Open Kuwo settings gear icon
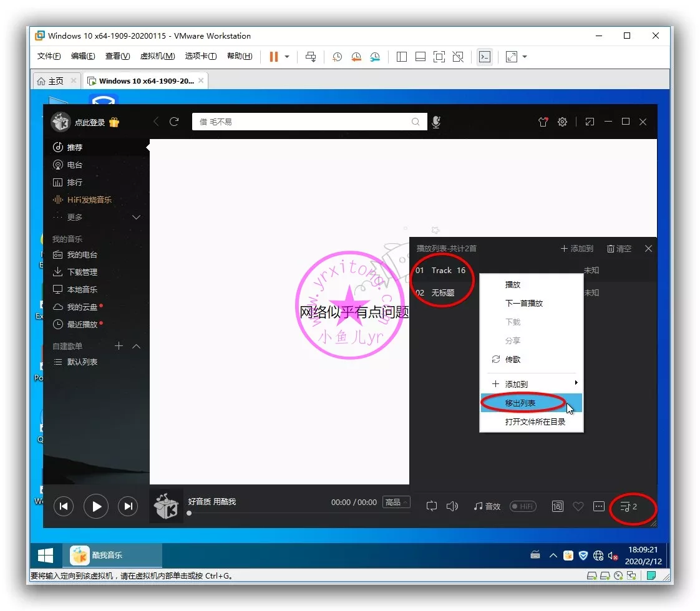Screen dimensions: 700x611 click(562, 122)
